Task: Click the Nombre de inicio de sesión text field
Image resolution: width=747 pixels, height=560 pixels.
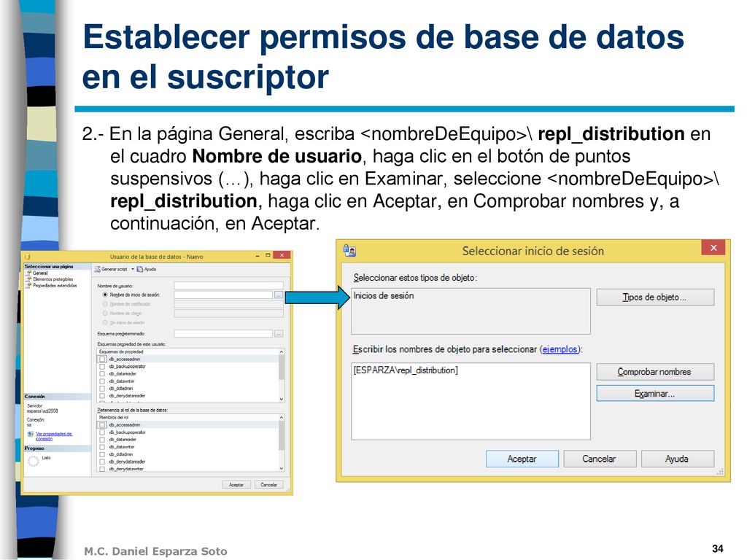Action: click(x=223, y=295)
